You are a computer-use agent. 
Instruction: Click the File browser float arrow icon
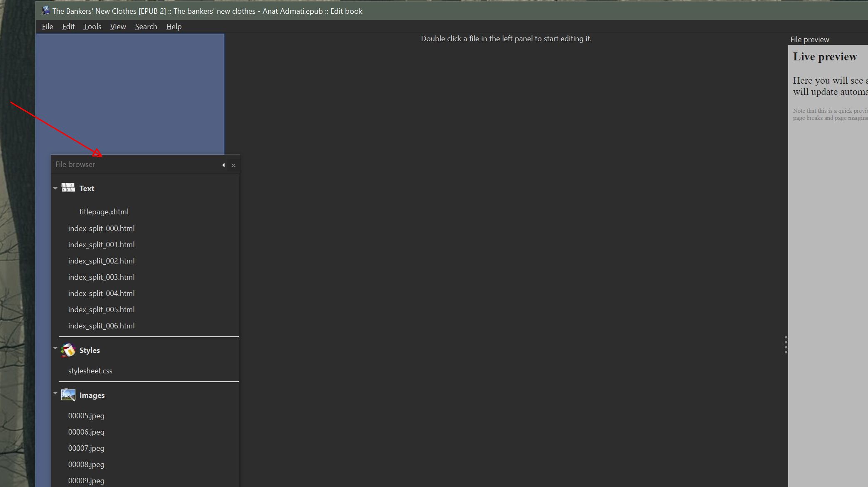click(x=223, y=165)
